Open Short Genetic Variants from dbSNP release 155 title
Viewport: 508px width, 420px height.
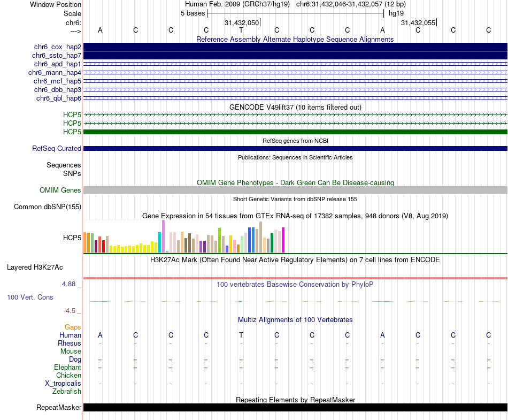pos(295,199)
